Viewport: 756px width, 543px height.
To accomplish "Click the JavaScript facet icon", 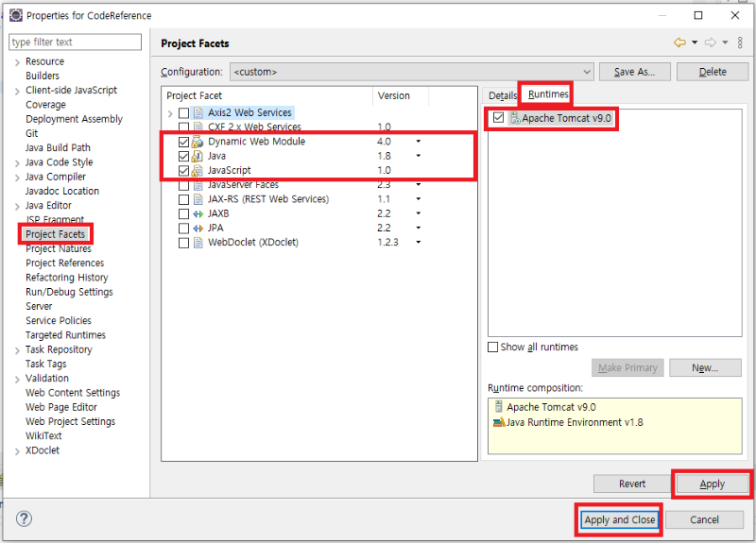I will (198, 171).
